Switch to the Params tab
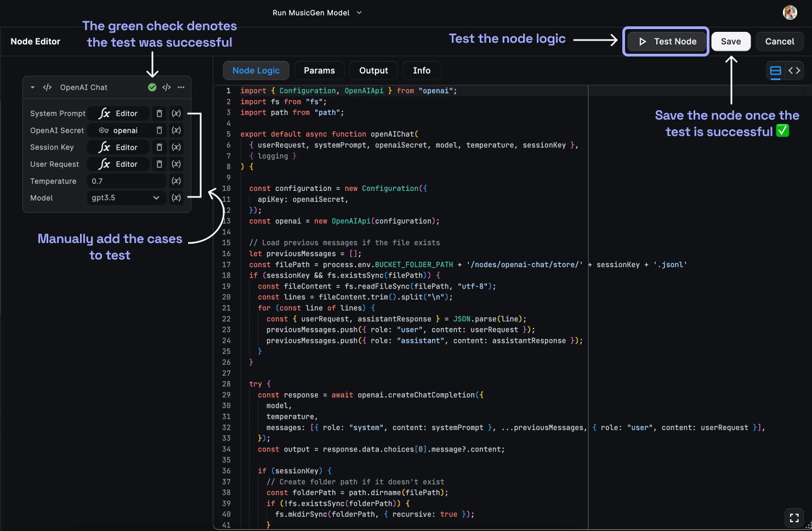The width and height of the screenshot is (812, 531). 319,70
